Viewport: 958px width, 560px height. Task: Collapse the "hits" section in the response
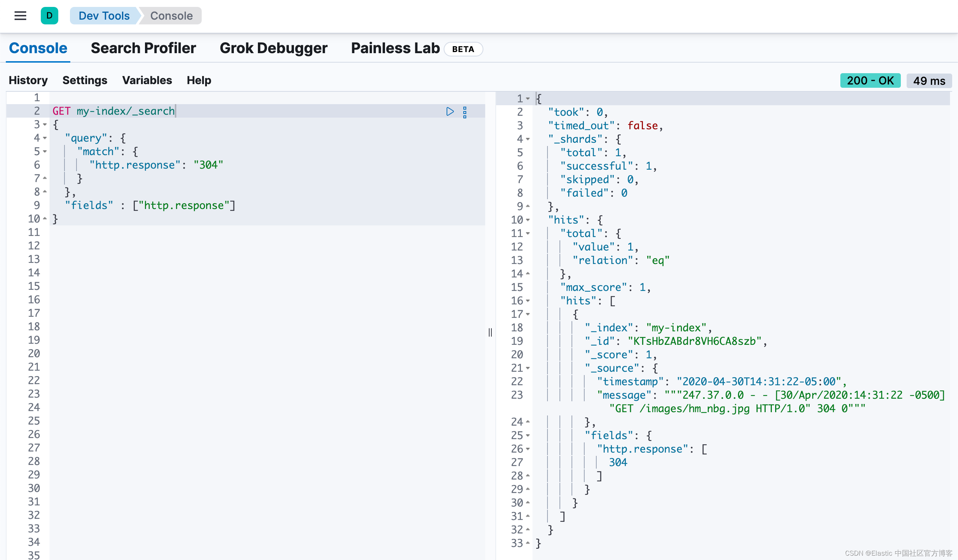(x=529, y=220)
